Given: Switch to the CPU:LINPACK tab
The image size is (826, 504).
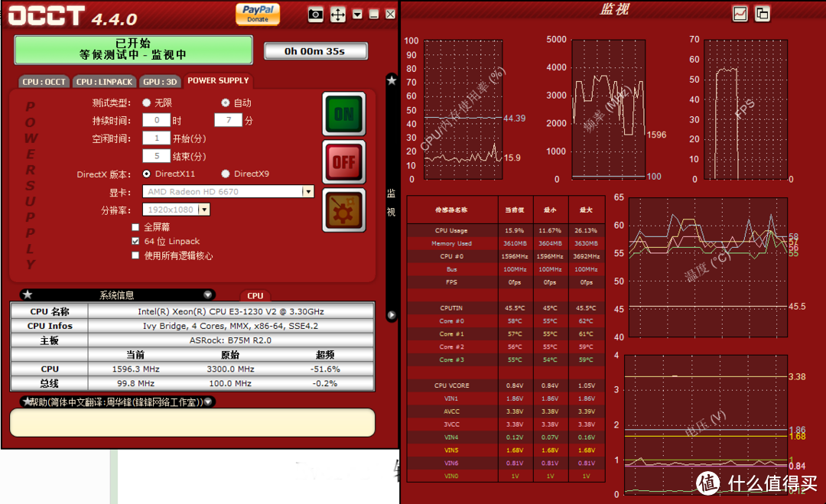Looking at the screenshot, I should tap(104, 82).
